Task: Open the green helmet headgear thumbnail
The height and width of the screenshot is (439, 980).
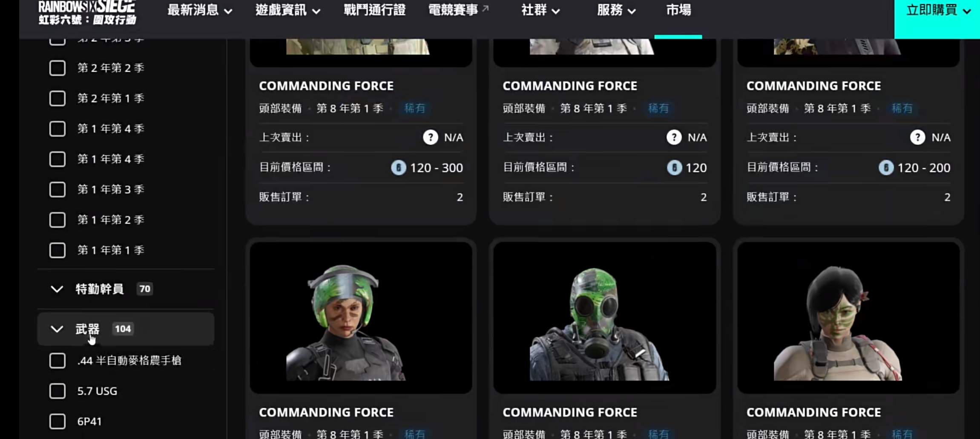Action: coord(361,318)
